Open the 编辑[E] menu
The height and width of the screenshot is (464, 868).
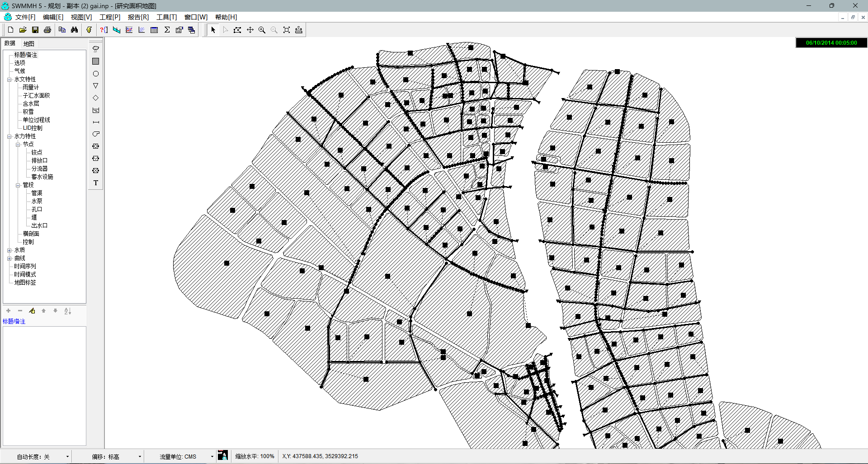click(x=53, y=17)
